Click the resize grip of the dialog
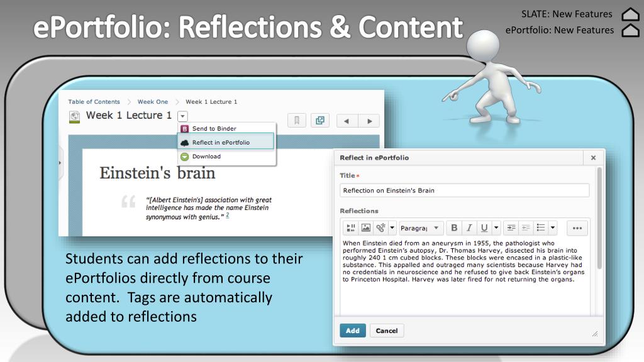The width and height of the screenshot is (644, 362). point(595,334)
